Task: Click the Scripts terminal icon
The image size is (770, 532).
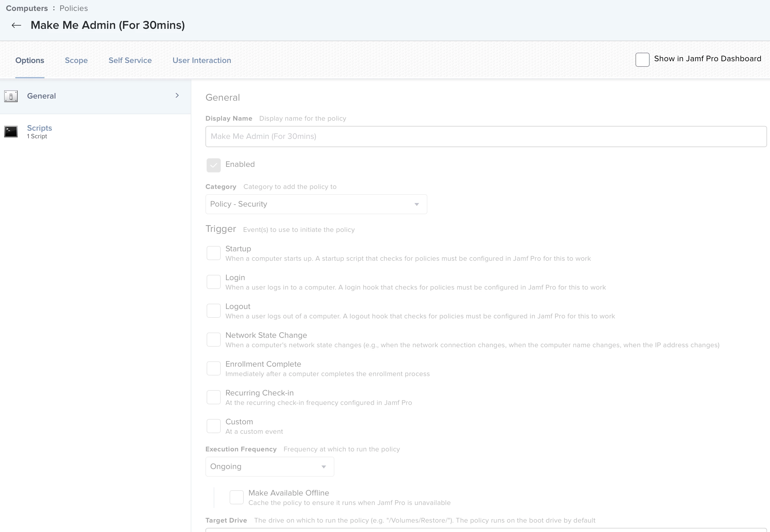Action: pyautogui.click(x=11, y=132)
